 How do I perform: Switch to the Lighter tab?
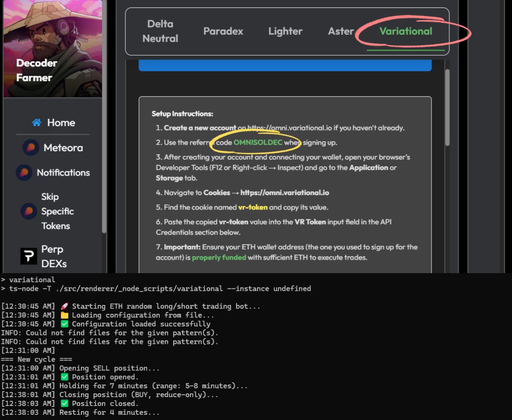pos(285,31)
